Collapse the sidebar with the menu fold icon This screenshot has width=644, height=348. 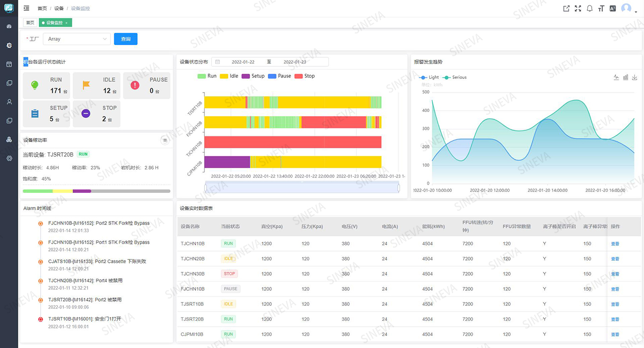(x=26, y=8)
